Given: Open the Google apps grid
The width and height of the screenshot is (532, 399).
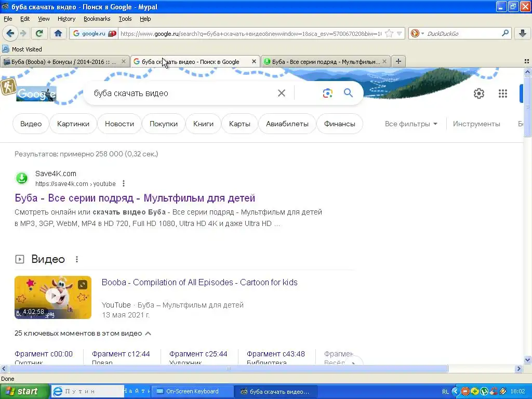Looking at the screenshot, I should pyautogui.click(x=503, y=94).
